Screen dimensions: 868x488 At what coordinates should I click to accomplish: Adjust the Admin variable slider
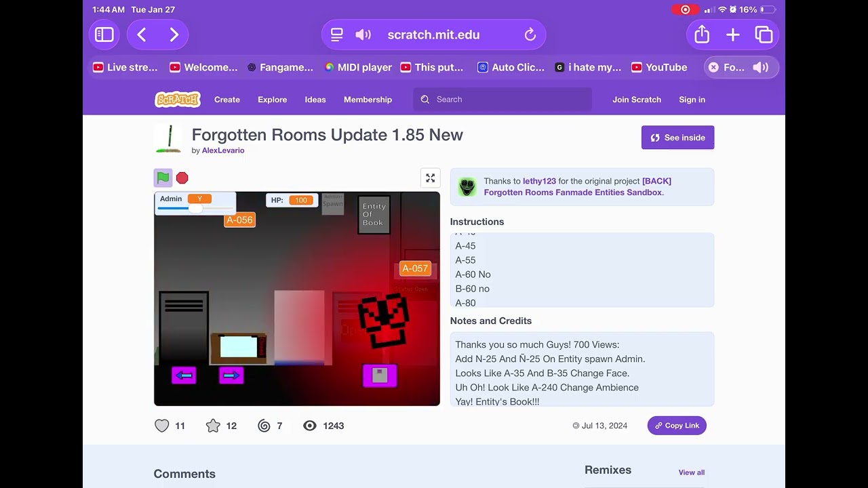(195, 208)
